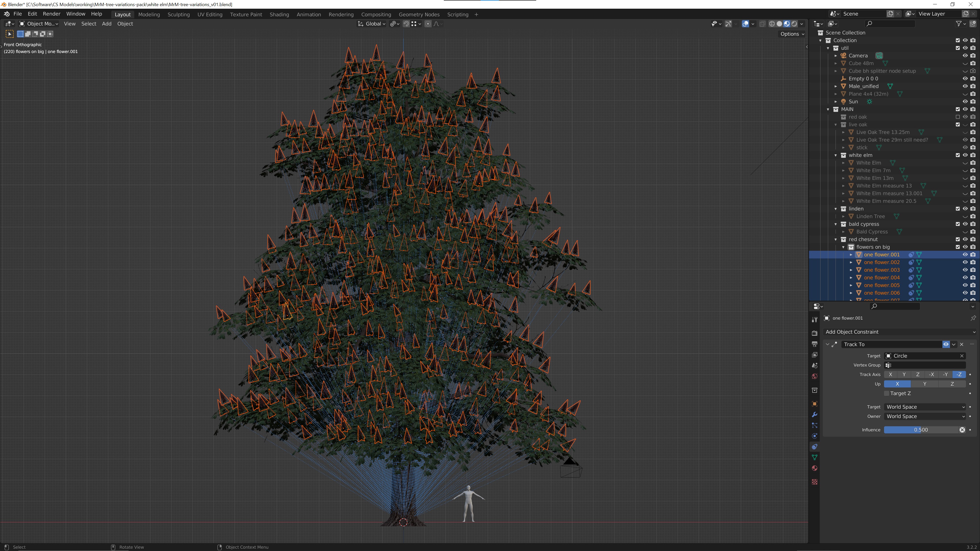Viewport: 980px width, 551px height.
Task: Switch viewport shading to wireframe
Action: (772, 23)
